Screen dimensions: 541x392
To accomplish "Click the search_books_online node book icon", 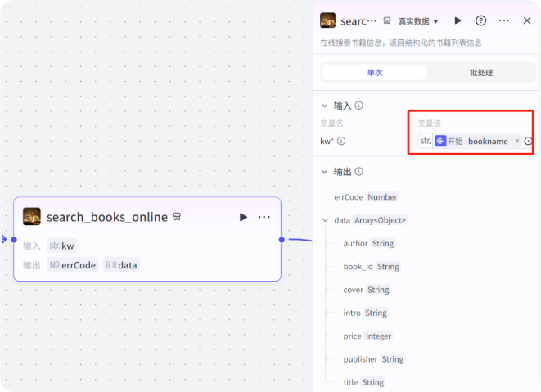I will [32, 216].
